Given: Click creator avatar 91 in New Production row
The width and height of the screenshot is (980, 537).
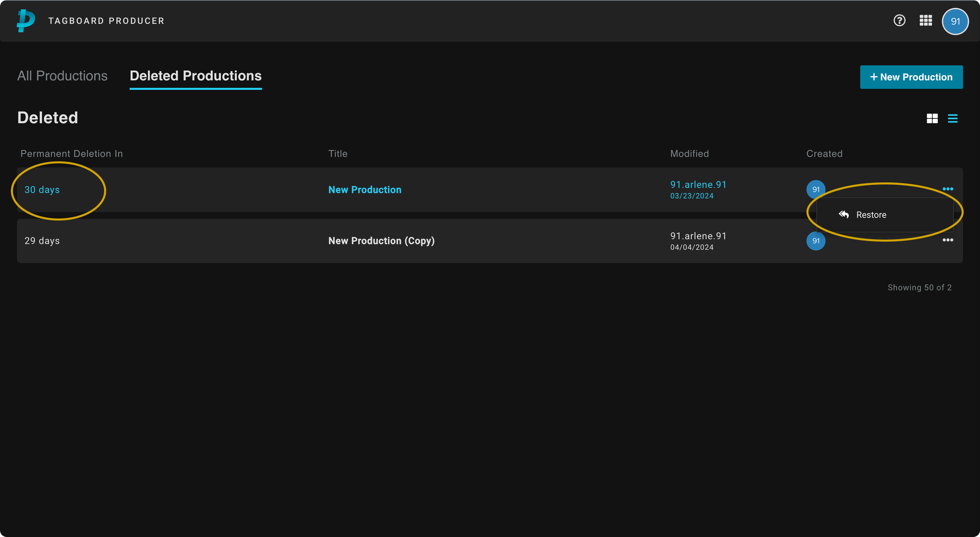Looking at the screenshot, I should click(x=816, y=189).
